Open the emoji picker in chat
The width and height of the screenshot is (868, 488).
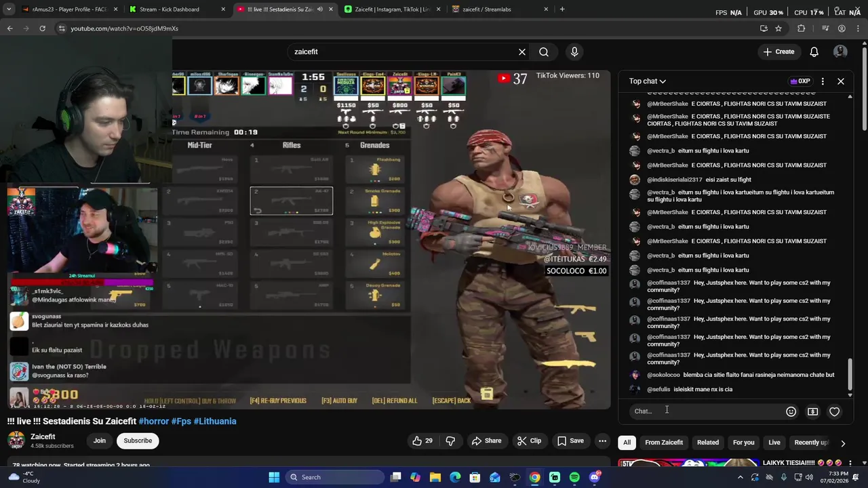791,411
